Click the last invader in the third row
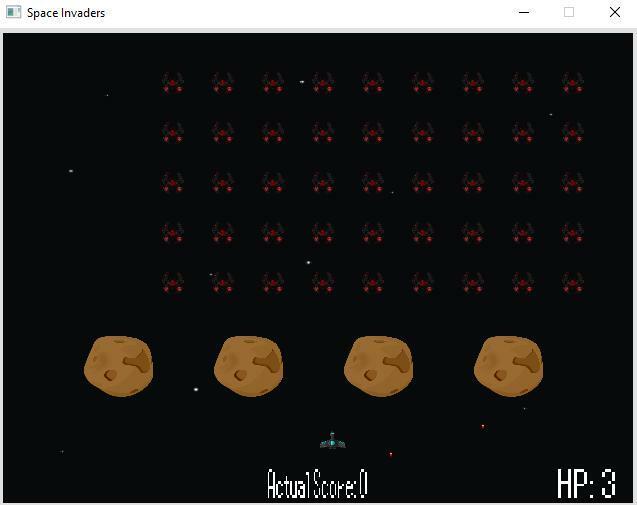 click(x=573, y=182)
